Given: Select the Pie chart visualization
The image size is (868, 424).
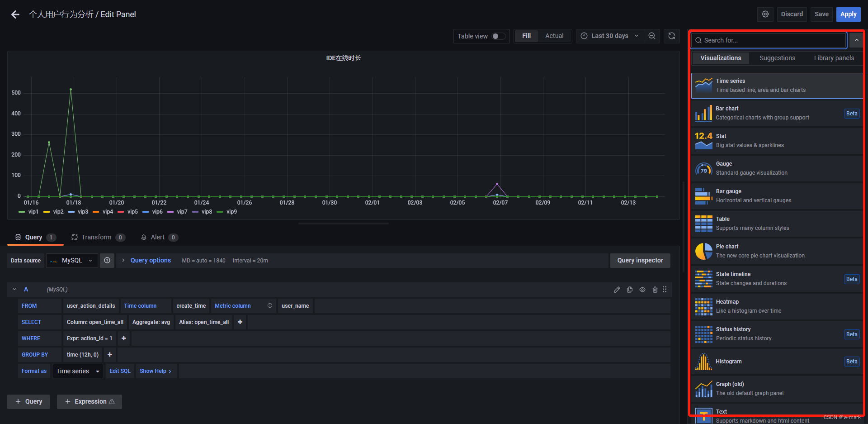Looking at the screenshot, I should [x=769, y=251].
